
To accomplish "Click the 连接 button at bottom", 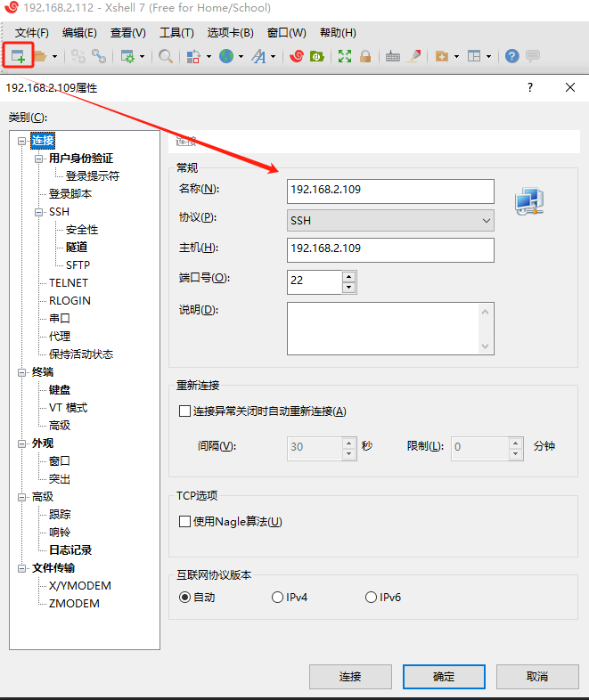I will tap(350, 677).
